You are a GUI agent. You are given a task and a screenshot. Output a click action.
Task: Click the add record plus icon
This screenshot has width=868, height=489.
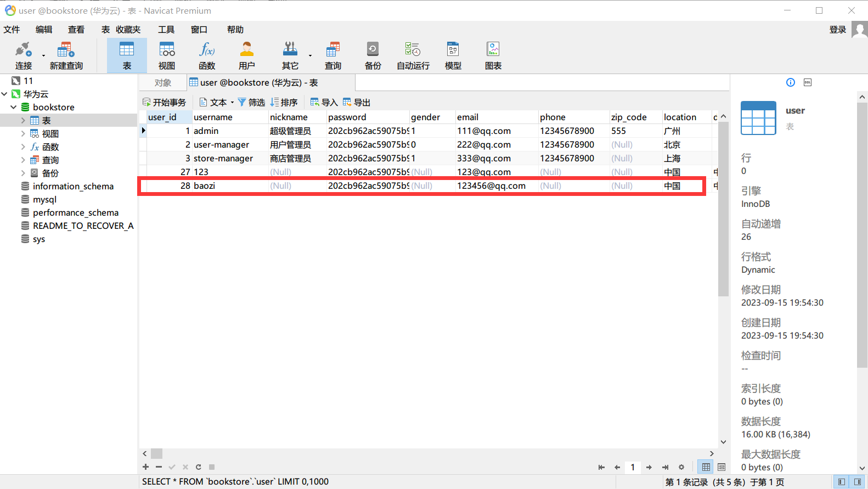145,467
